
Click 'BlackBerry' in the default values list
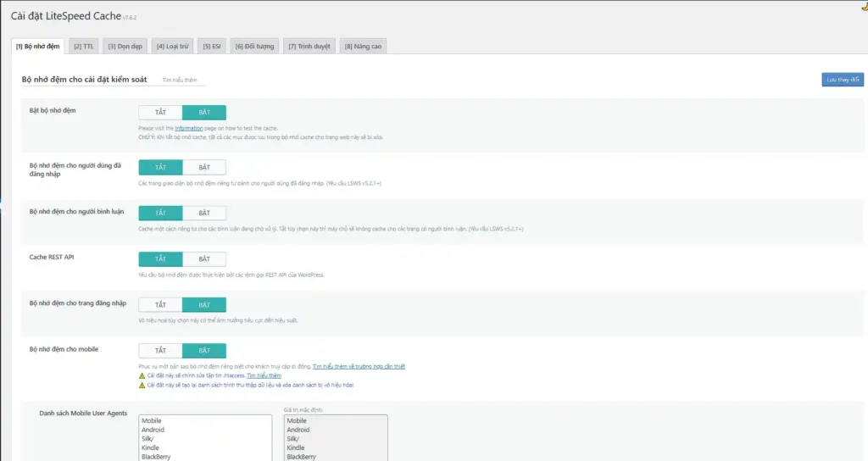[301, 457]
